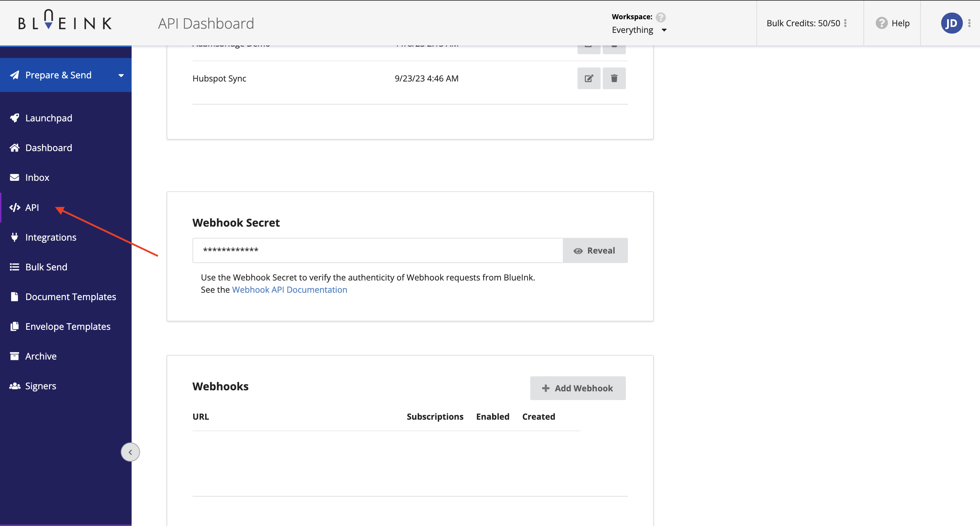Click the Signers people icon
The image size is (980, 526).
click(14, 386)
